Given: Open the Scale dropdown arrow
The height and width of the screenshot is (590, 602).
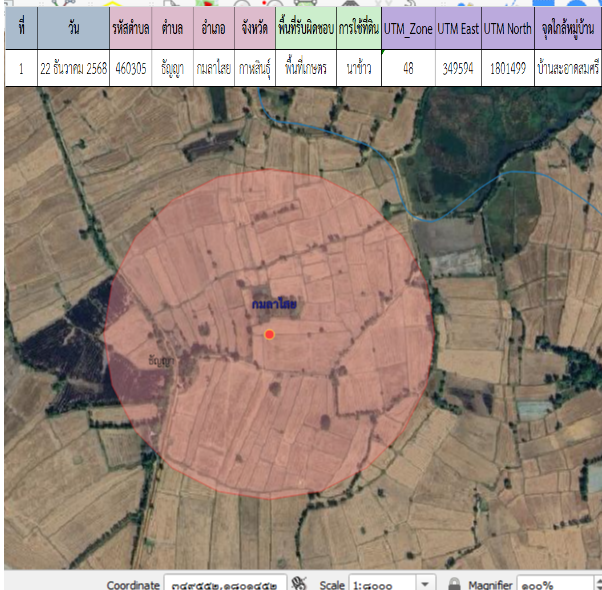Looking at the screenshot, I should [x=426, y=583].
